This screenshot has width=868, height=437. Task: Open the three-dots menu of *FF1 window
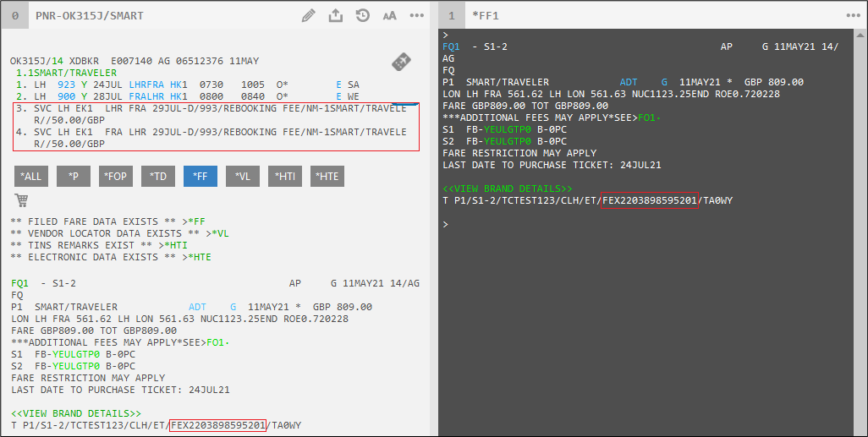(853, 15)
